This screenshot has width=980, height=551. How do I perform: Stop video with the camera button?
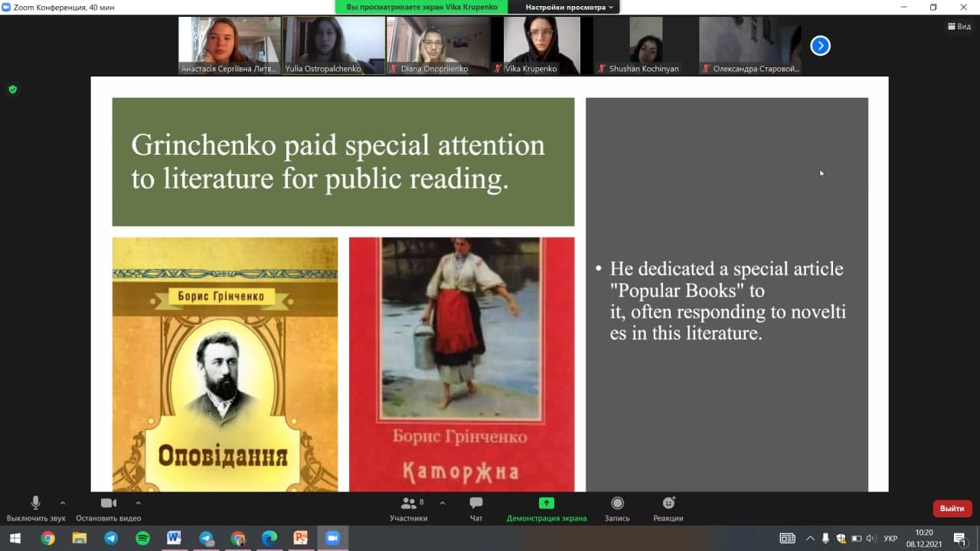coord(109,504)
